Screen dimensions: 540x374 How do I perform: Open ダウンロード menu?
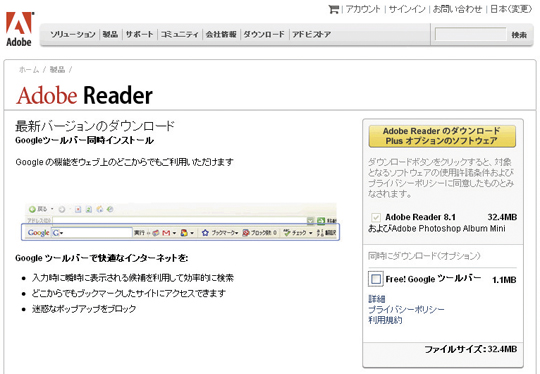click(x=264, y=34)
